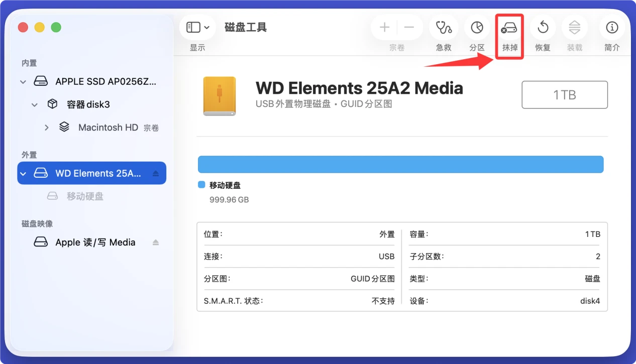Click the 磁盘映像 sidebar section header
Viewport: 636px width, 364px height.
tap(37, 224)
